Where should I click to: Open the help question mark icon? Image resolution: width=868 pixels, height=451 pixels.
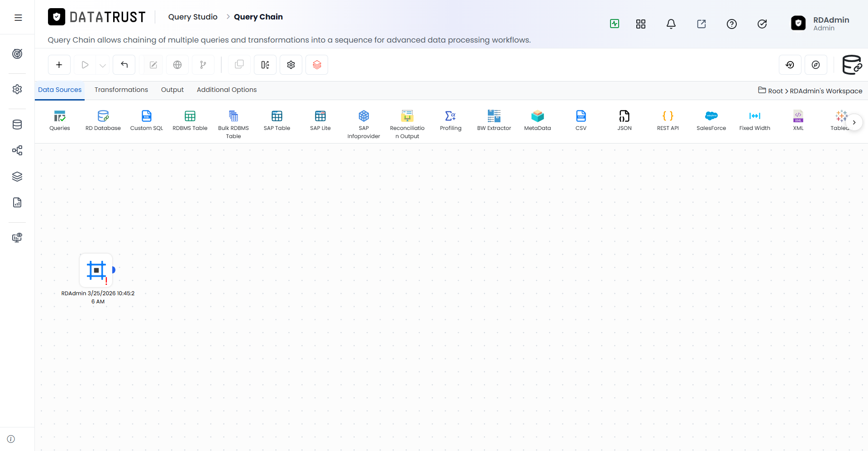click(x=732, y=24)
